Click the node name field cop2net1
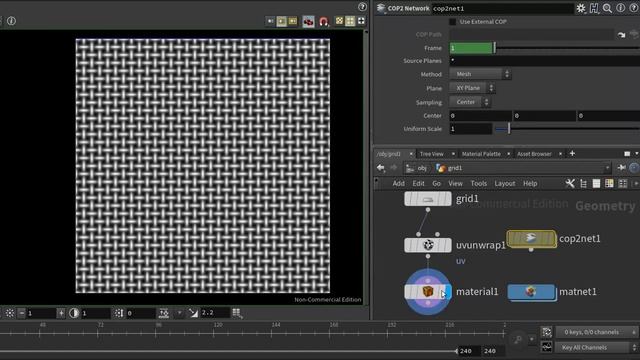The width and height of the screenshot is (640, 360). tap(502, 8)
